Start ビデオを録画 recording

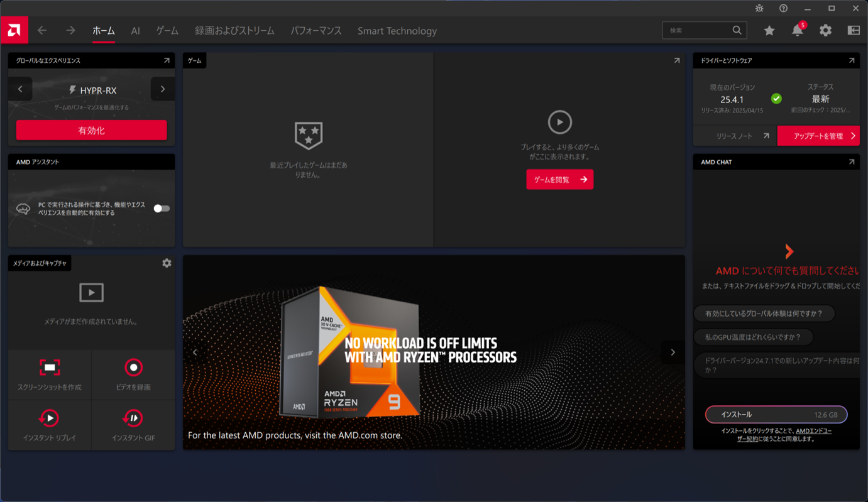pyautogui.click(x=133, y=368)
